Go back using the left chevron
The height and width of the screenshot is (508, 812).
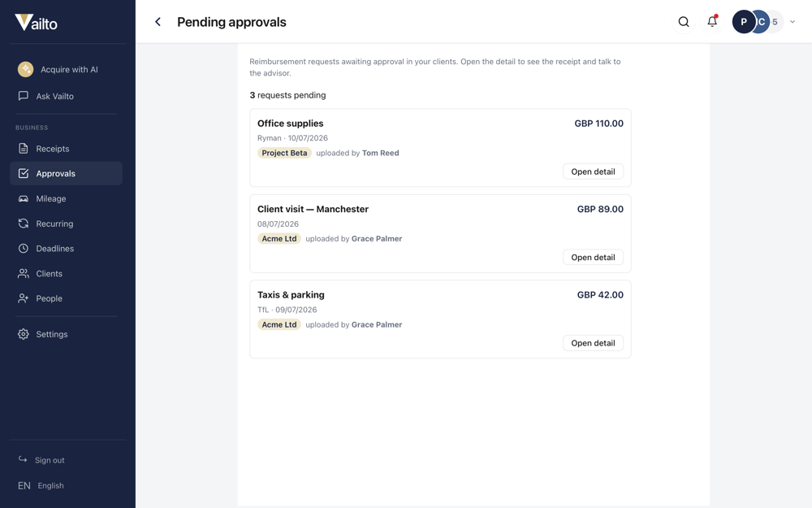tap(158, 22)
